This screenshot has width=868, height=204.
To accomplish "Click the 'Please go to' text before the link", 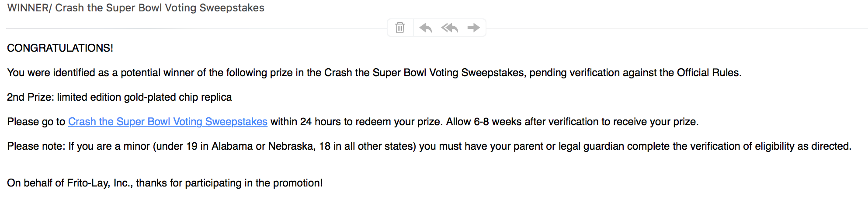I will point(36,122).
